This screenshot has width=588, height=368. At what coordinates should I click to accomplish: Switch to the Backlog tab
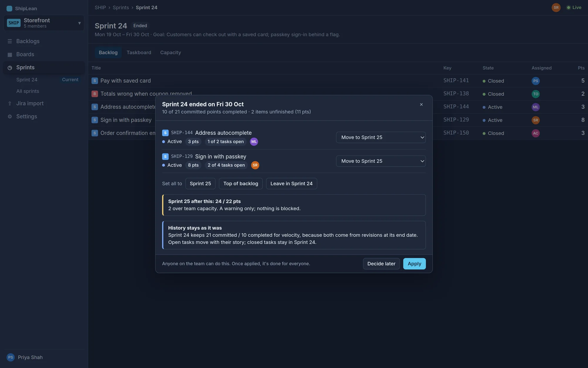point(108,52)
